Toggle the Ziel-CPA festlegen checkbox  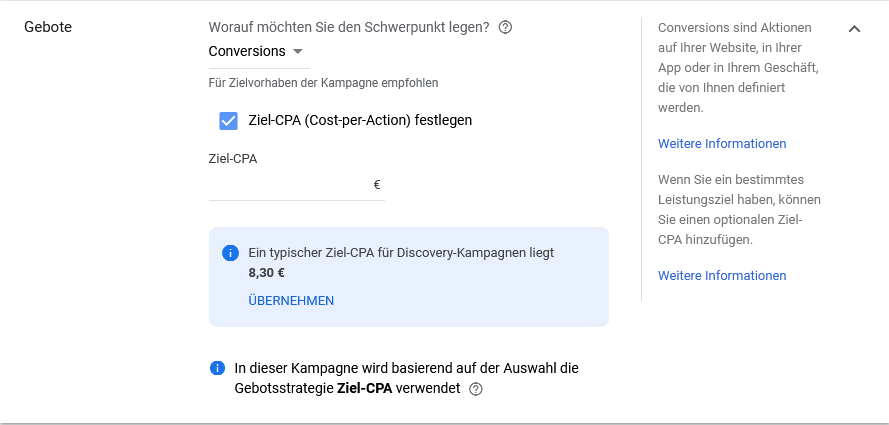228,120
